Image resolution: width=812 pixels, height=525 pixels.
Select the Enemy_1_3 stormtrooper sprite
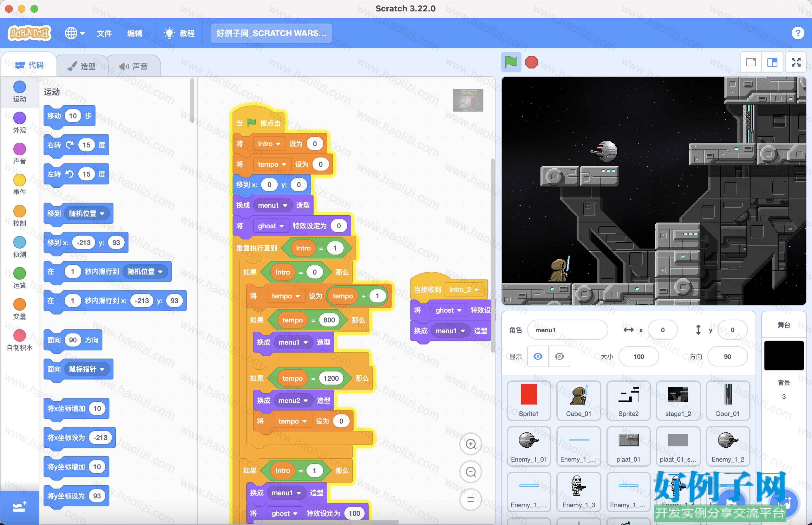579,492
